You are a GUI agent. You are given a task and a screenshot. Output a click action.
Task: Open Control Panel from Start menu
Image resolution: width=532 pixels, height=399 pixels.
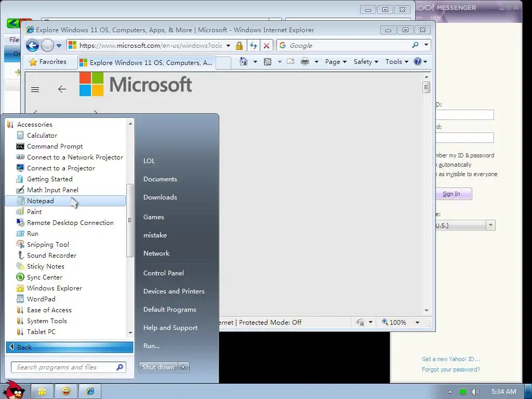click(x=164, y=273)
